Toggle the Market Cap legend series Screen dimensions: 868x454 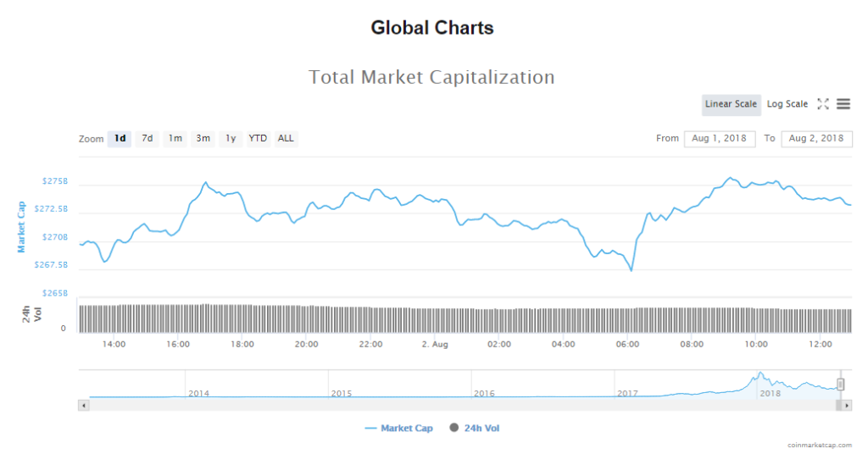click(x=398, y=429)
